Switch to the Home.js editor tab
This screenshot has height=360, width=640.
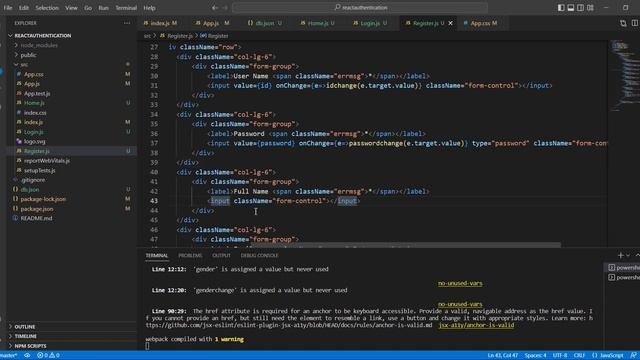317,23
